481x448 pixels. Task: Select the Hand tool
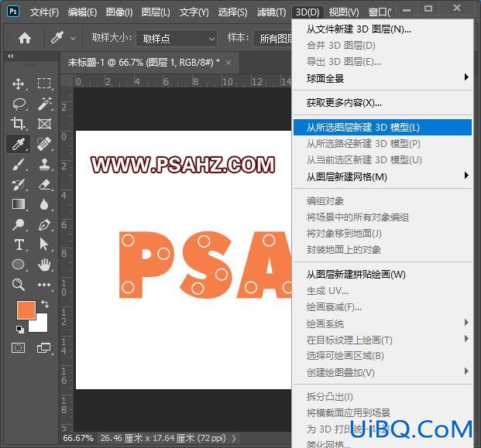tap(44, 265)
